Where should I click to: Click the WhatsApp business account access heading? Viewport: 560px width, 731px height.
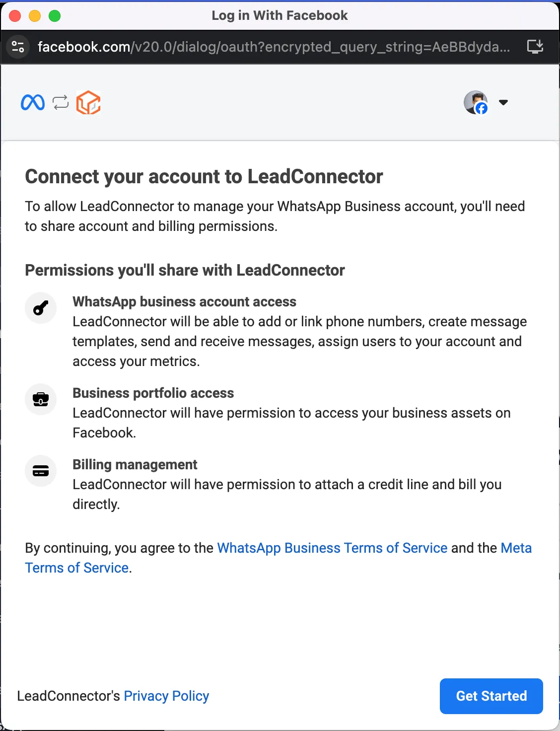coord(184,301)
